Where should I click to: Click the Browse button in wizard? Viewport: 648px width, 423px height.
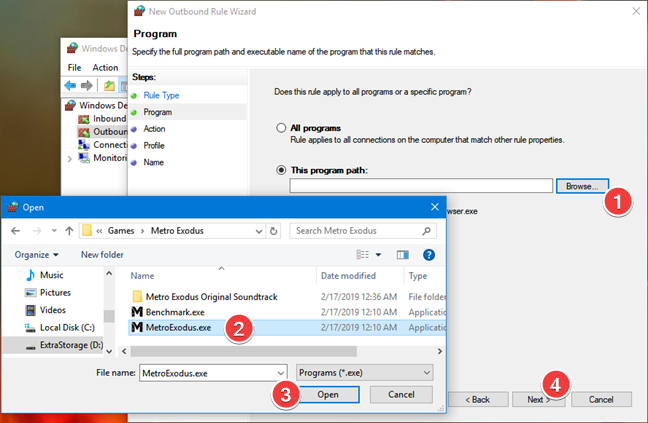point(582,186)
